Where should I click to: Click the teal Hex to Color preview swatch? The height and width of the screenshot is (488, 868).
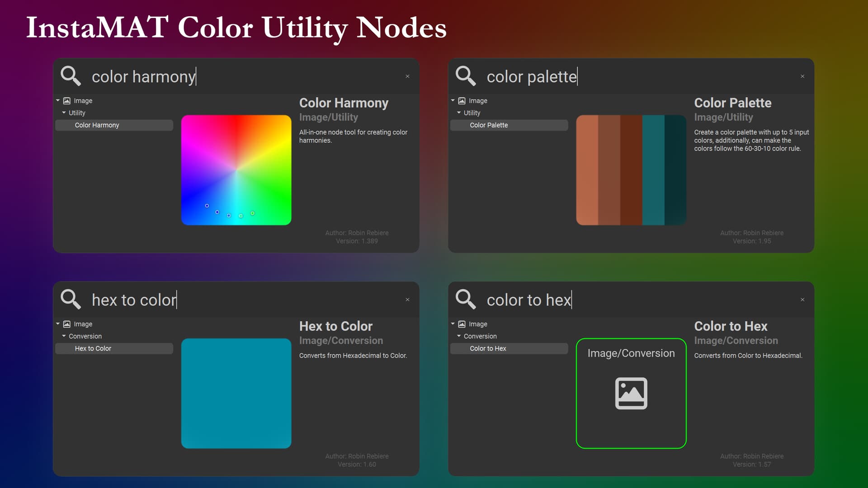click(x=236, y=393)
